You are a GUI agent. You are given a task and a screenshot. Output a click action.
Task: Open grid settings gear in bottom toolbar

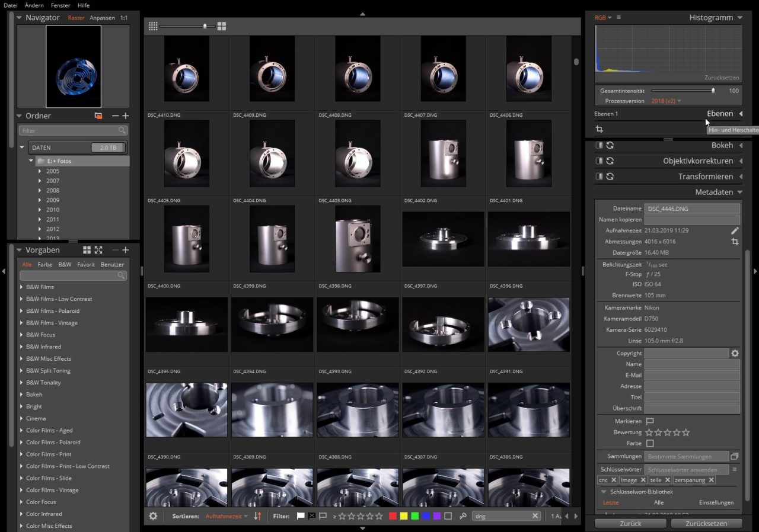coord(153,516)
